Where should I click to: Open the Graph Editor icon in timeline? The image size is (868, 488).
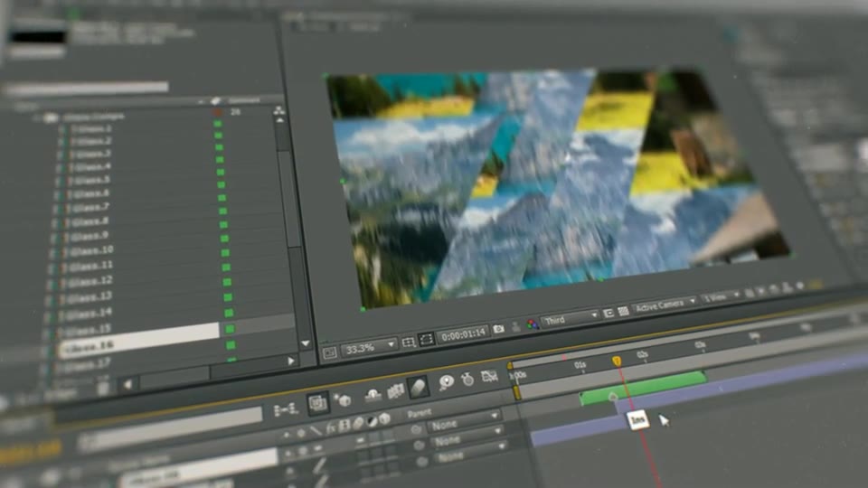pos(489,376)
